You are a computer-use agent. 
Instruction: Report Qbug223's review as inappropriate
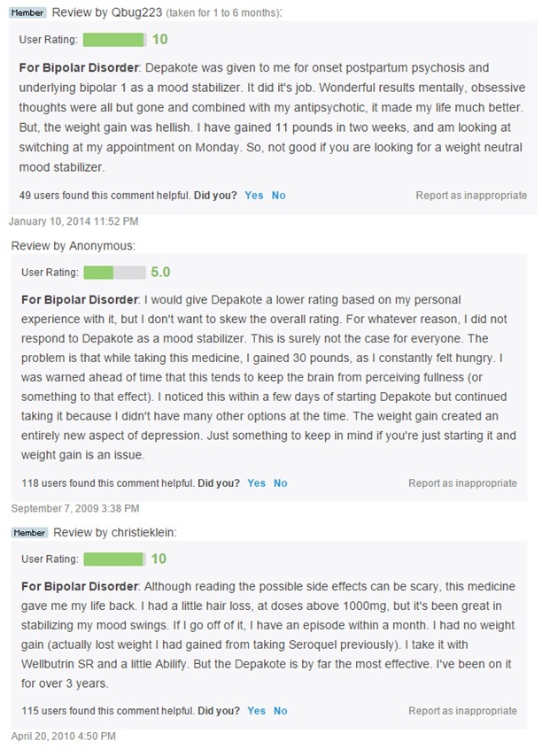471,196
